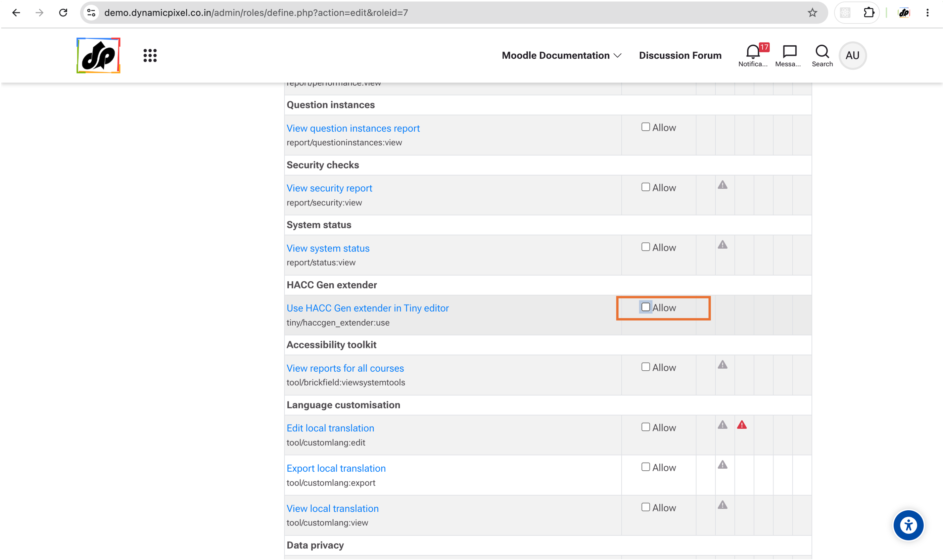Check Allow for HACC Gen extender use
This screenshot has height=560, width=943.
(645, 307)
